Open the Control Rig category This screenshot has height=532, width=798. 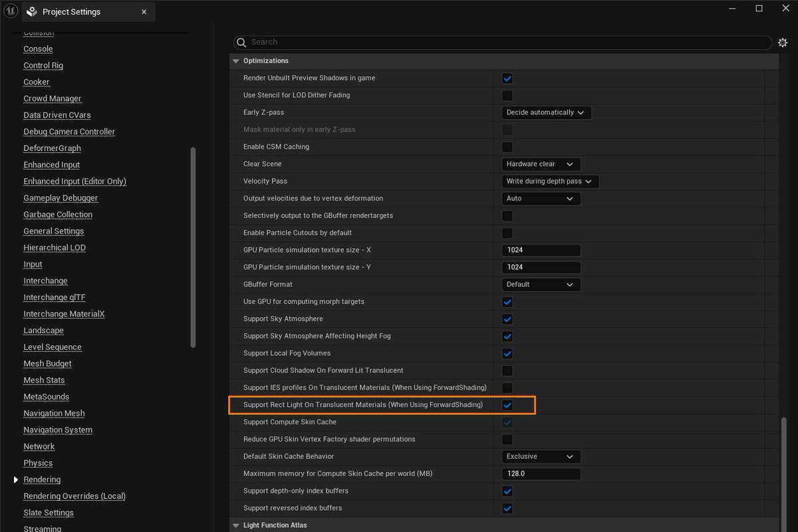click(x=43, y=66)
